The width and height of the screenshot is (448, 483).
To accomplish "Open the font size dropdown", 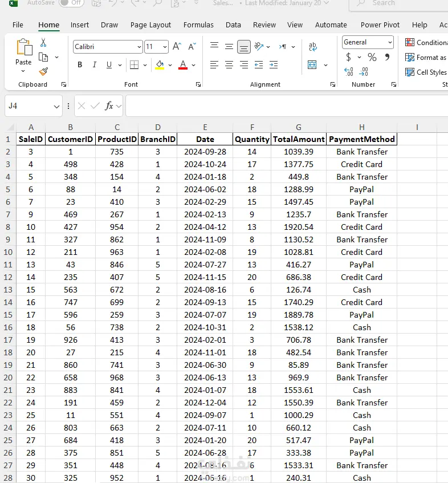I will [165, 47].
